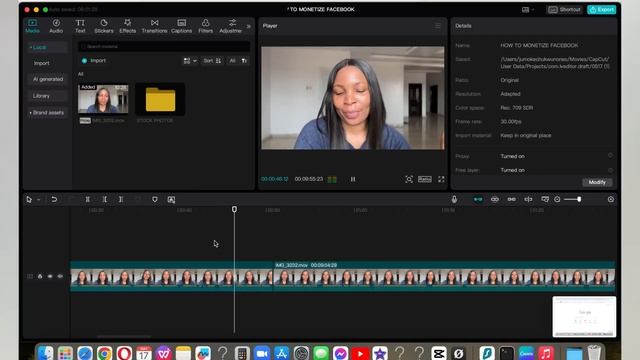The image size is (640, 360).
Task: Open the Text tab
Action: click(x=80, y=26)
